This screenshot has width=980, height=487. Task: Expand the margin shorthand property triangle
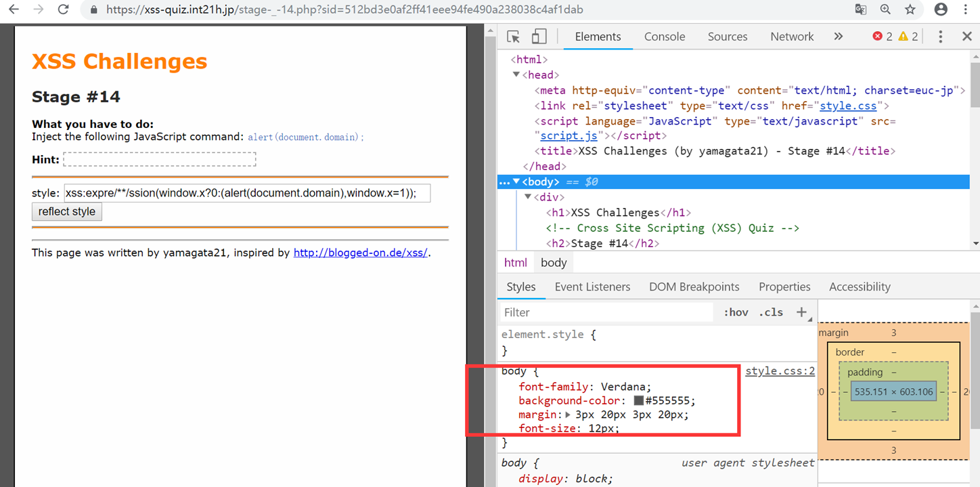click(x=569, y=415)
